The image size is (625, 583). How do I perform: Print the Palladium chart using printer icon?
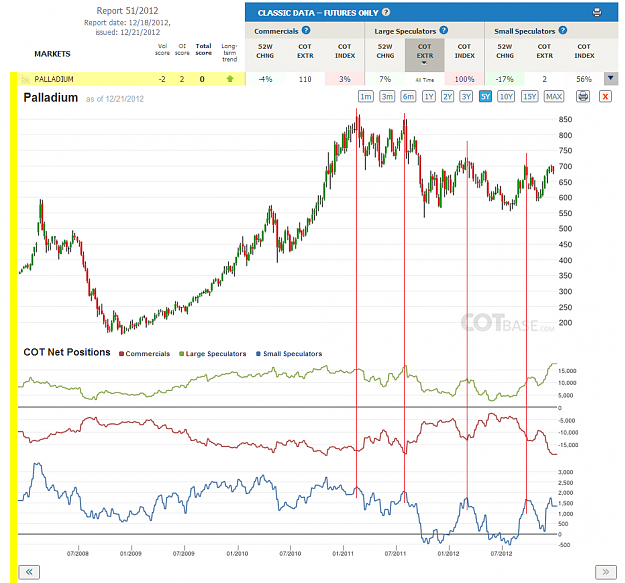point(583,96)
